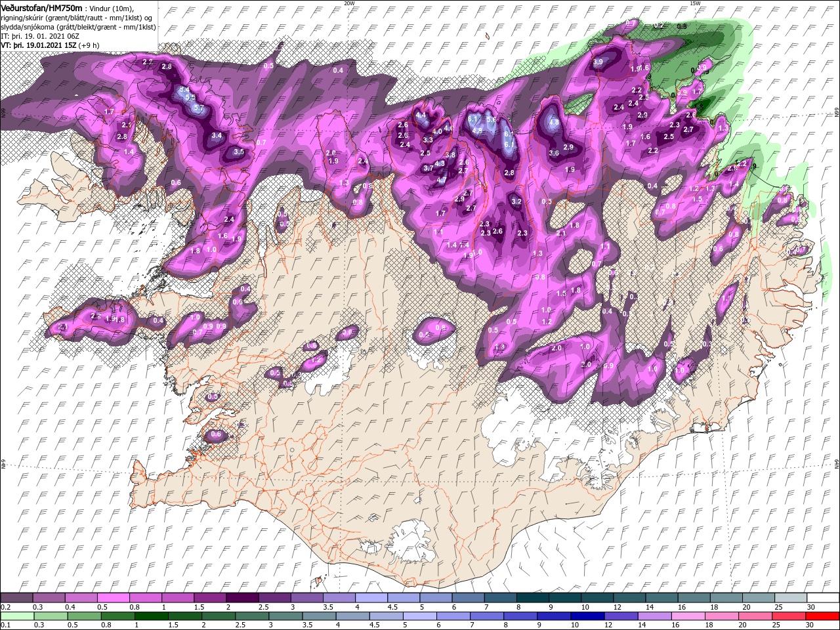Viewport: 840px width, 630px height.
Task: Click the pale green 0.1 swatch, lower scale
Action: (x=16, y=616)
